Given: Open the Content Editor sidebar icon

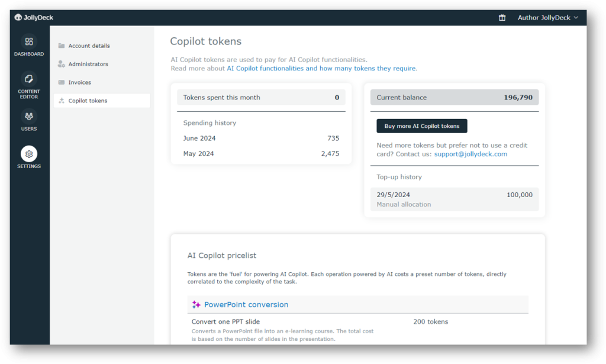Looking at the screenshot, I should [x=29, y=79].
